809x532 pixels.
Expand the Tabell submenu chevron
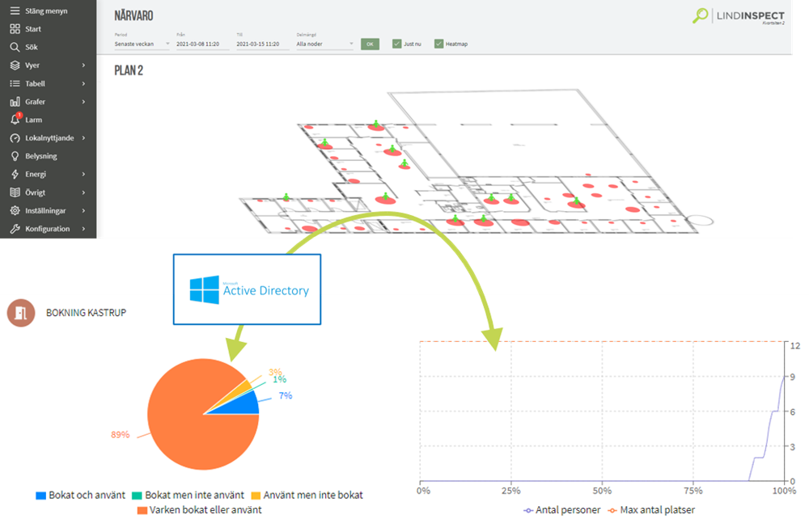click(83, 83)
